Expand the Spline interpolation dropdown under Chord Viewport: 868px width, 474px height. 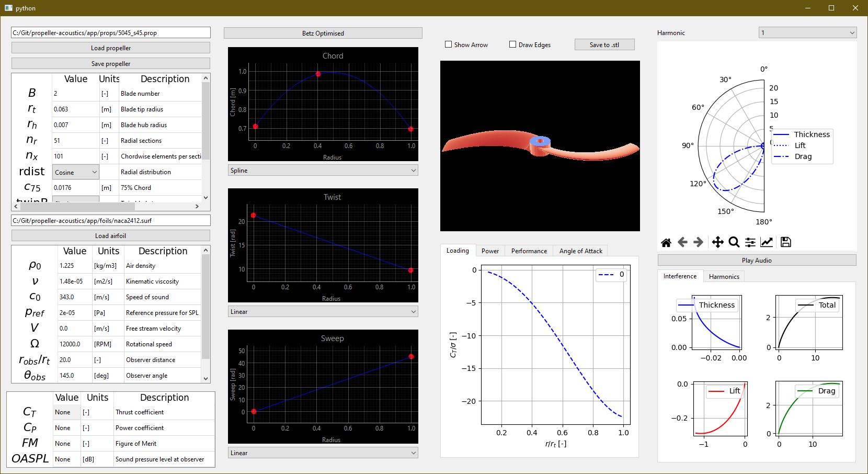click(x=323, y=171)
